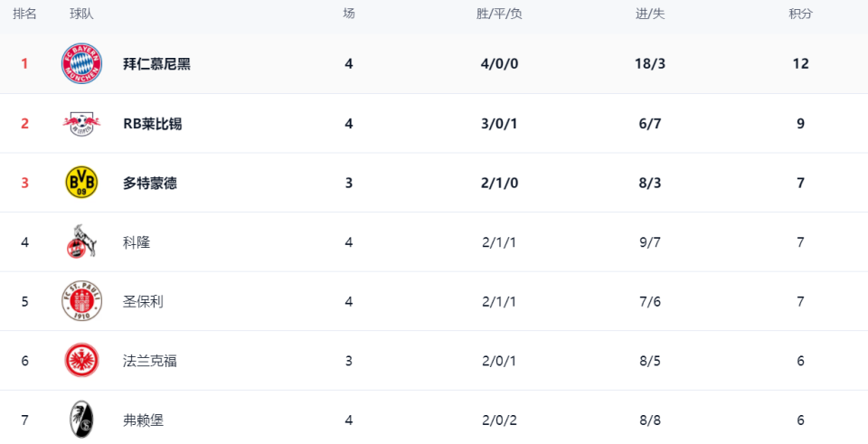Open the 拜仁慕尼黑 team link
868x444 pixels.
pyautogui.click(x=156, y=64)
